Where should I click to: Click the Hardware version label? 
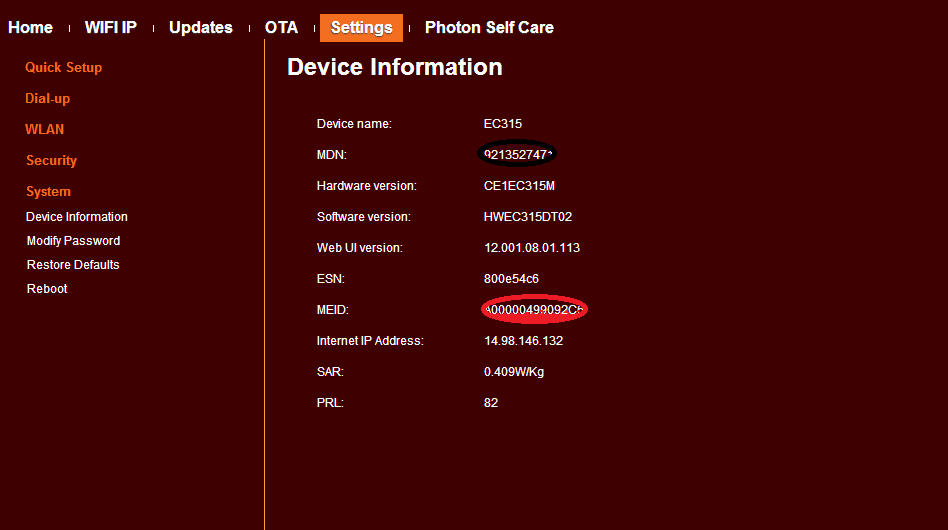click(x=367, y=186)
